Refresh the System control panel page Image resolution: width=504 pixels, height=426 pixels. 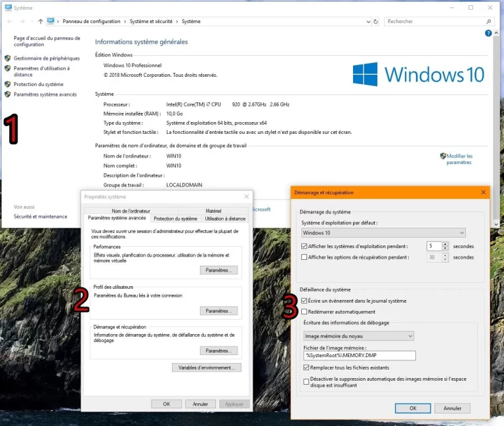(x=375, y=22)
